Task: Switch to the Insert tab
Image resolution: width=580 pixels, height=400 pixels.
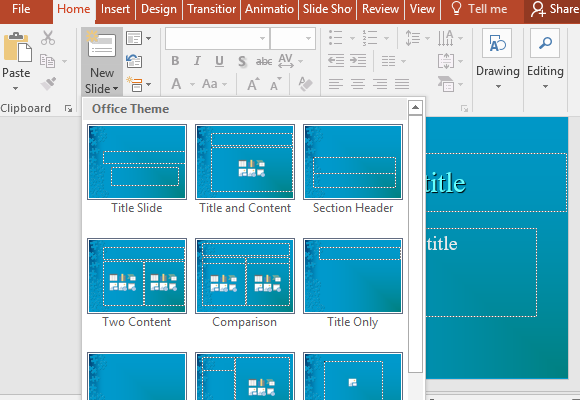Action: (115, 9)
